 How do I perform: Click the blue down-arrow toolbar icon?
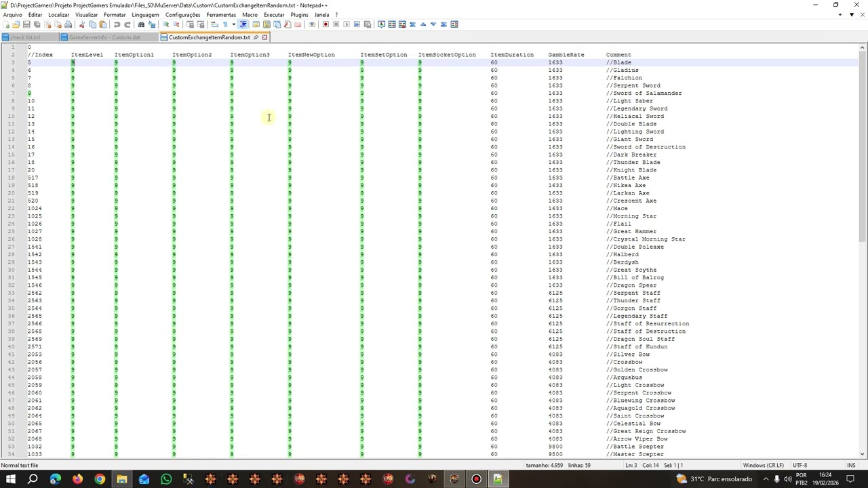pyautogui.click(x=433, y=24)
